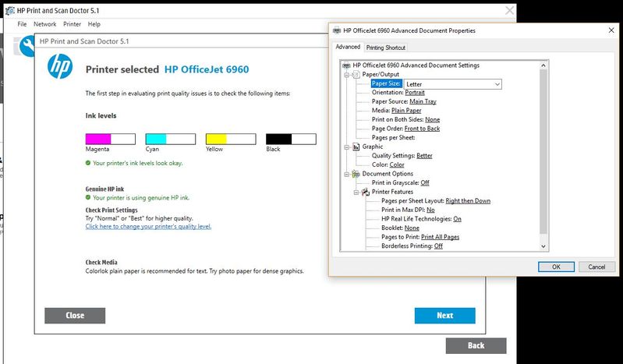The width and height of the screenshot is (623, 364).
Task: Select Borderless Printing Off setting
Action: point(412,246)
